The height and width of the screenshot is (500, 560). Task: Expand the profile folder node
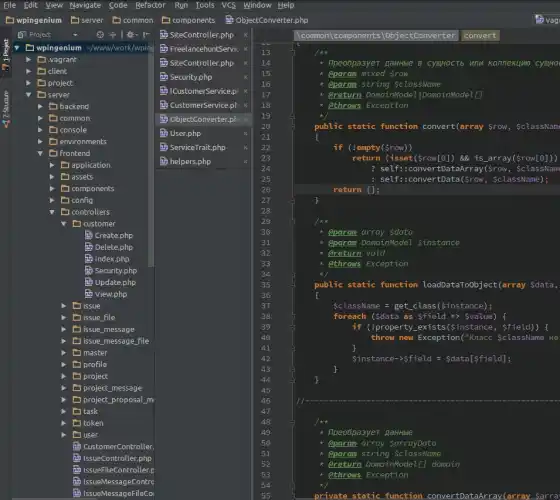(64, 364)
